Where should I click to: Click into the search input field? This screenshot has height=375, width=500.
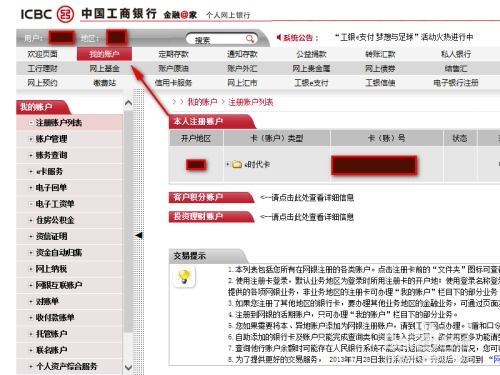[217, 40]
